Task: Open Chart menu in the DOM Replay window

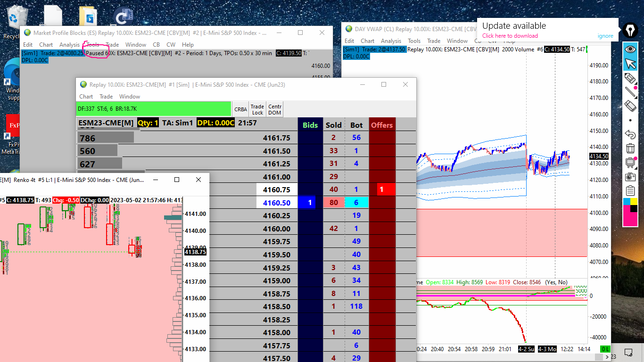Action: point(86,97)
